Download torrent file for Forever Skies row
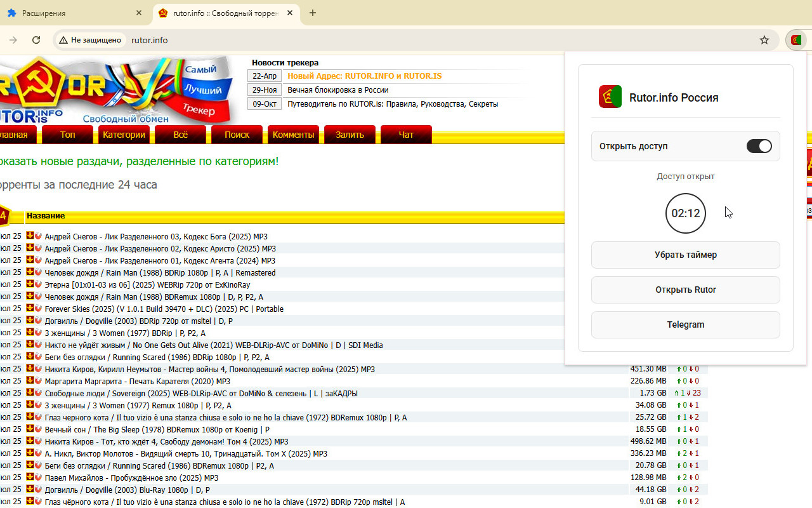 click(x=30, y=308)
